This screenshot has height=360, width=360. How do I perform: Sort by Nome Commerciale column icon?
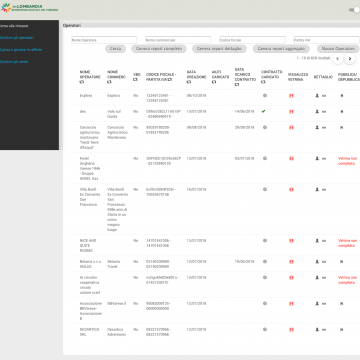(109, 82)
